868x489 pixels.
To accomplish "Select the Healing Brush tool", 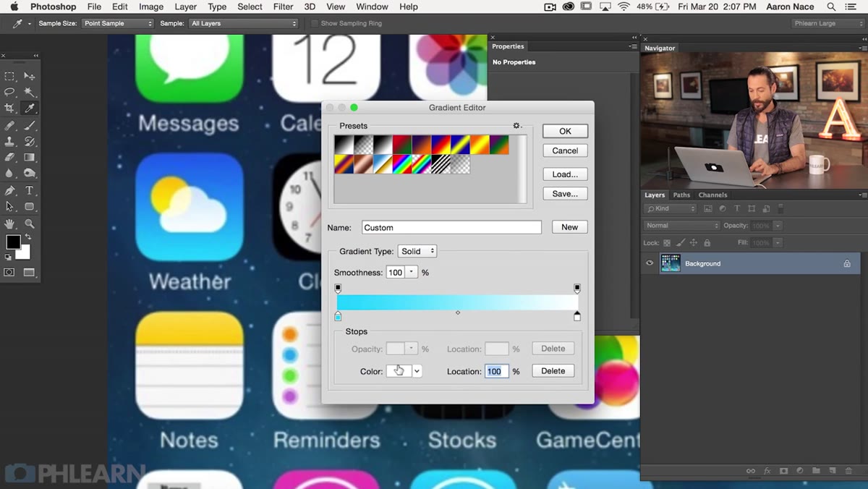I will tap(9, 124).
